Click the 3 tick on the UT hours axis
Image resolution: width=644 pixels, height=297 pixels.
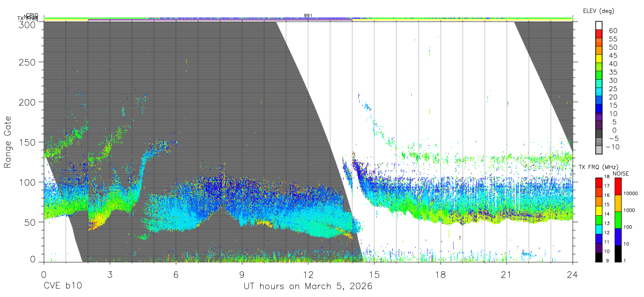tap(110, 274)
